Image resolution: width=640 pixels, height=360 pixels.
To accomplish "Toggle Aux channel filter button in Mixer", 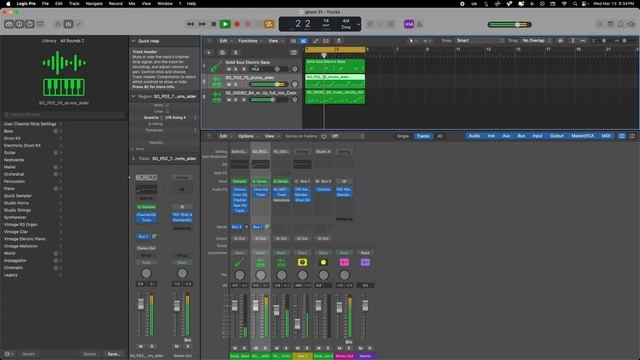I will pos(506,136).
